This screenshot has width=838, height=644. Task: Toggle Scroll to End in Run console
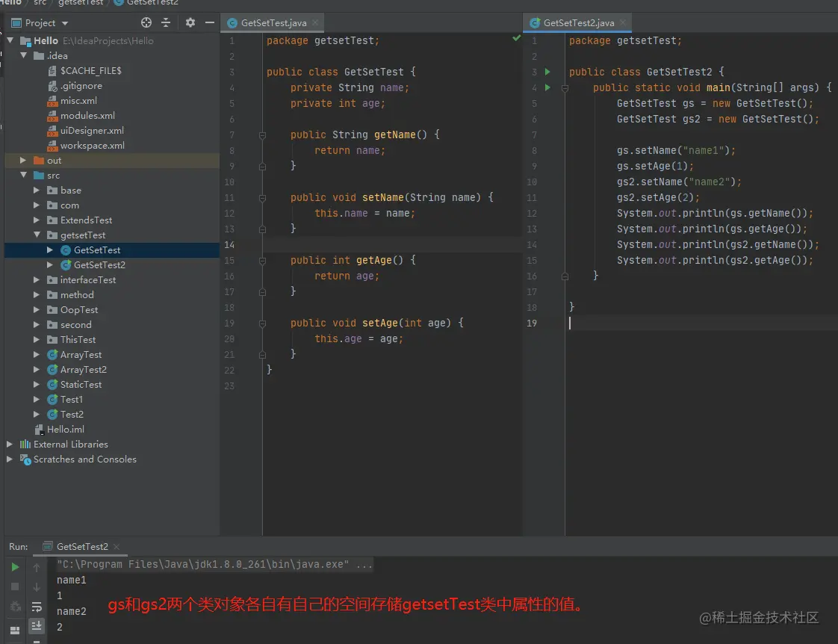(37, 625)
